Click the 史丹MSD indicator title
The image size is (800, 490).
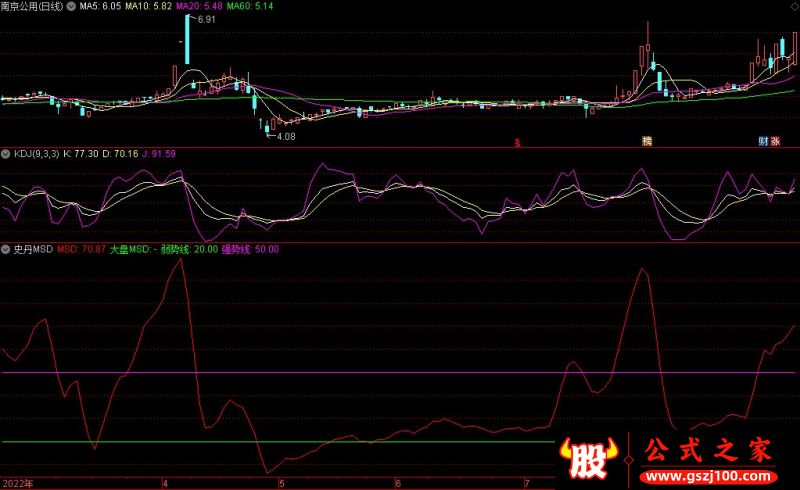[x=32, y=249]
